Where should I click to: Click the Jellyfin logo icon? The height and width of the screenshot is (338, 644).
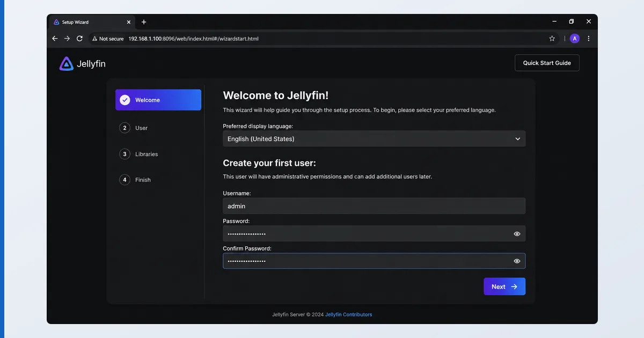(66, 63)
